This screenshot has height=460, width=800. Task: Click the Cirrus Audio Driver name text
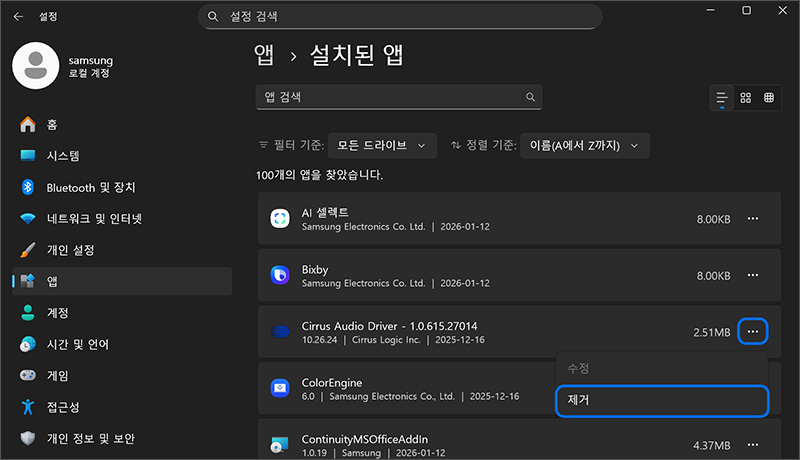click(389, 326)
